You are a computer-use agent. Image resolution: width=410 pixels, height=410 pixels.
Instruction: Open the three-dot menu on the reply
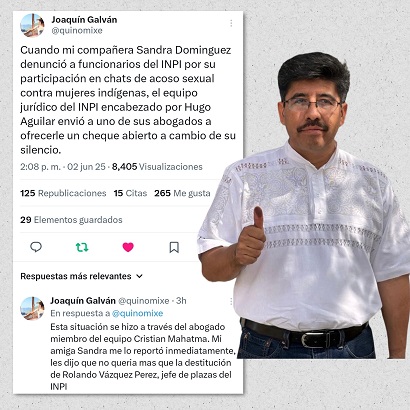tap(231, 302)
